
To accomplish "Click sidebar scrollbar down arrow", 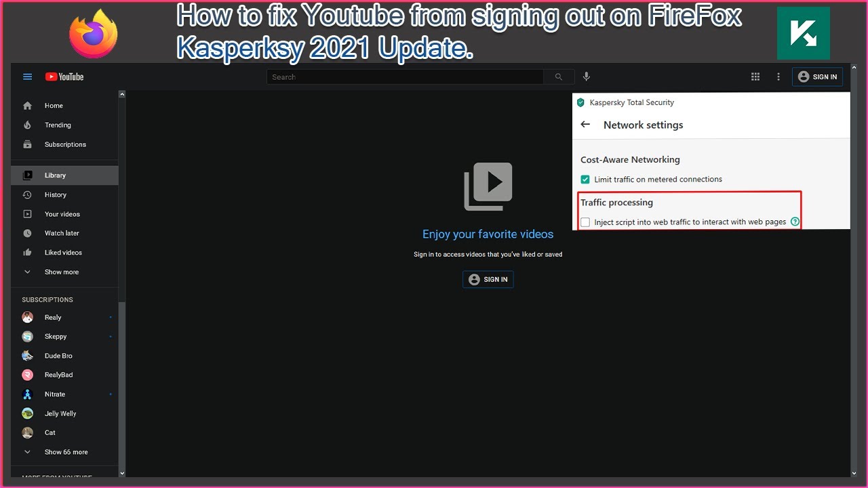I will (122, 473).
